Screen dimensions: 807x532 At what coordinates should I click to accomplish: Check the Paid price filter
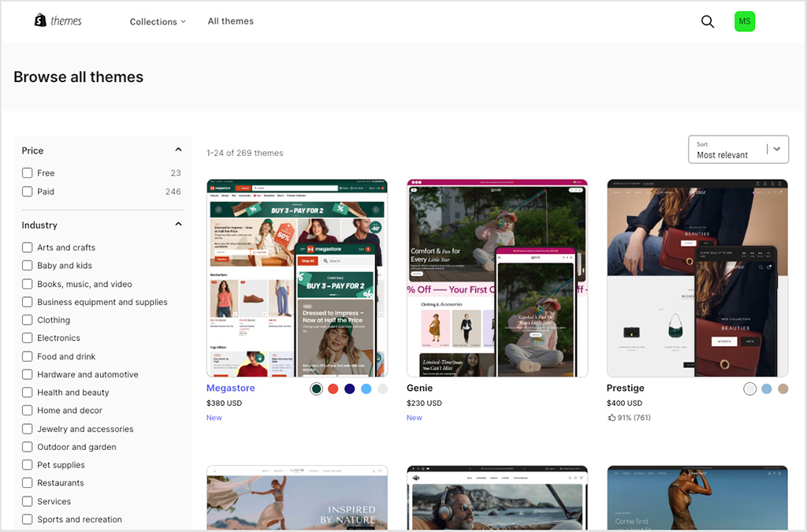coord(28,192)
